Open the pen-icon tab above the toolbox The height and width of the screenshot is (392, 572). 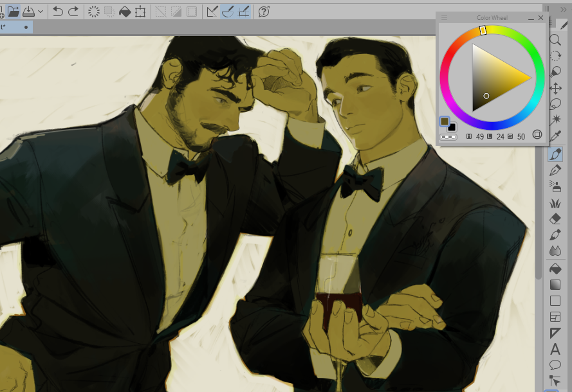564,25
